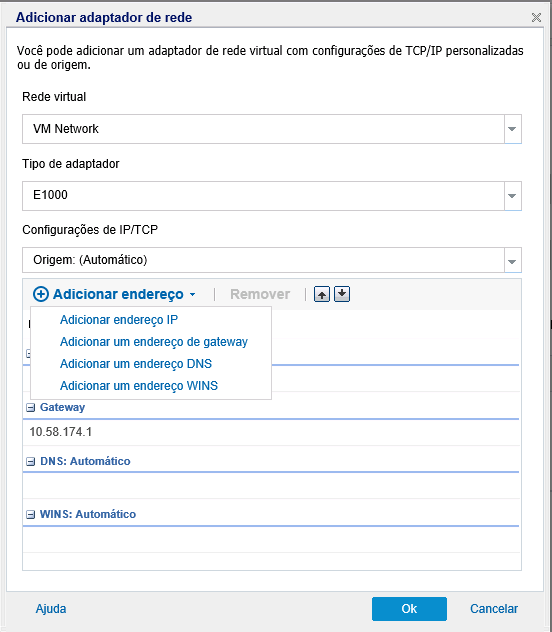552x632 pixels.
Task: Move selected address up with arrow icon
Action: coord(322,294)
